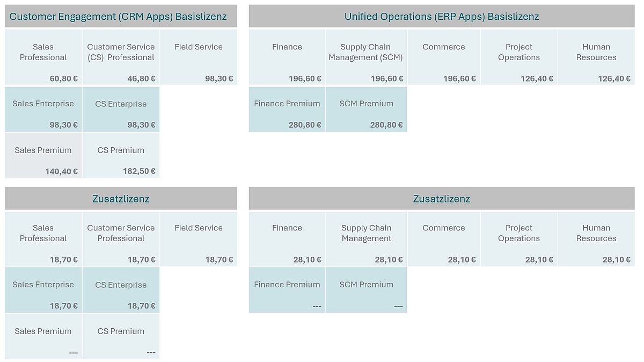
Task: Choose the Sales Enterprise 98,30 € tile
Action: click(x=43, y=110)
